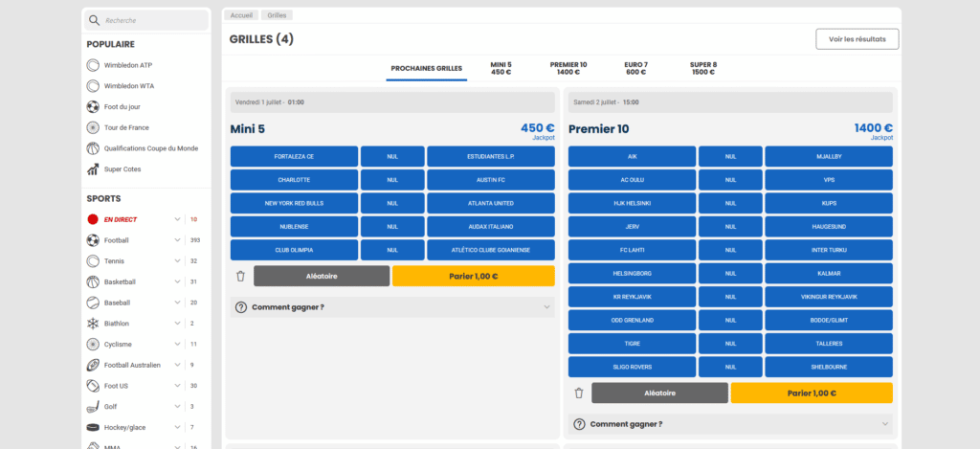The height and width of the screenshot is (449, 980).
Task: Clear Mini 5 grid with trash icon
Action: tap(240, 276)
